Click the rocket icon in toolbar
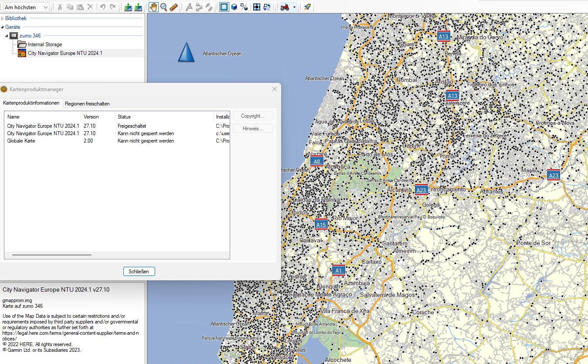Screen dimensions: 588x364 coord(307,7)
